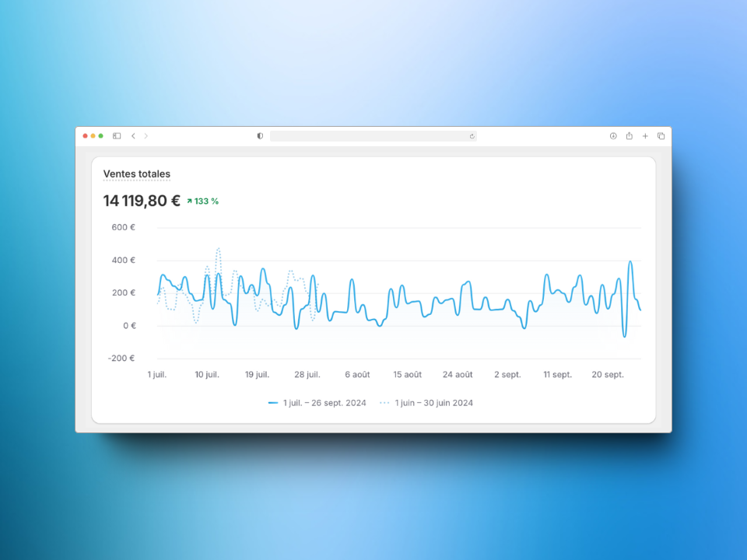Reload the page with refresh icon
The height and width of the screenshot is (560, 747).
[472, 136]
